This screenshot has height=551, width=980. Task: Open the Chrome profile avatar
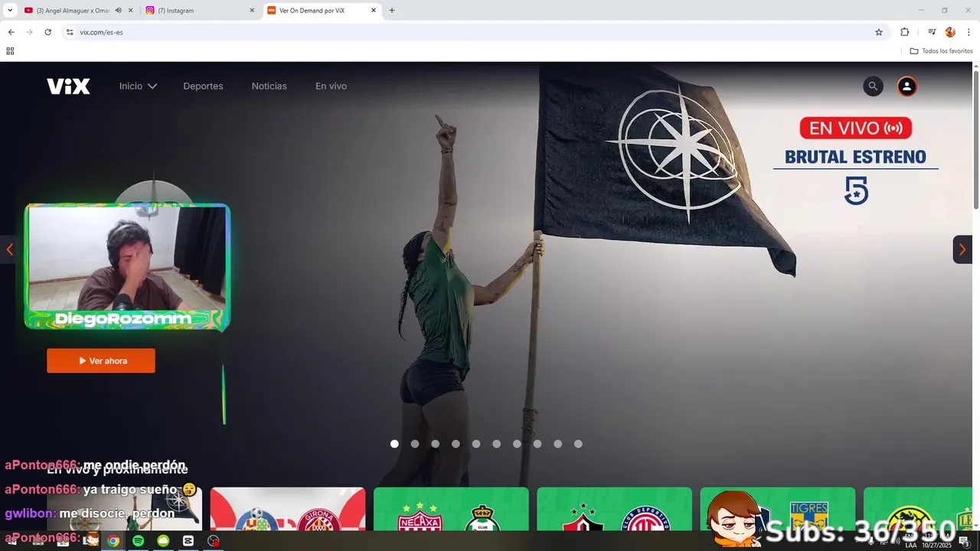pos(950,32)
